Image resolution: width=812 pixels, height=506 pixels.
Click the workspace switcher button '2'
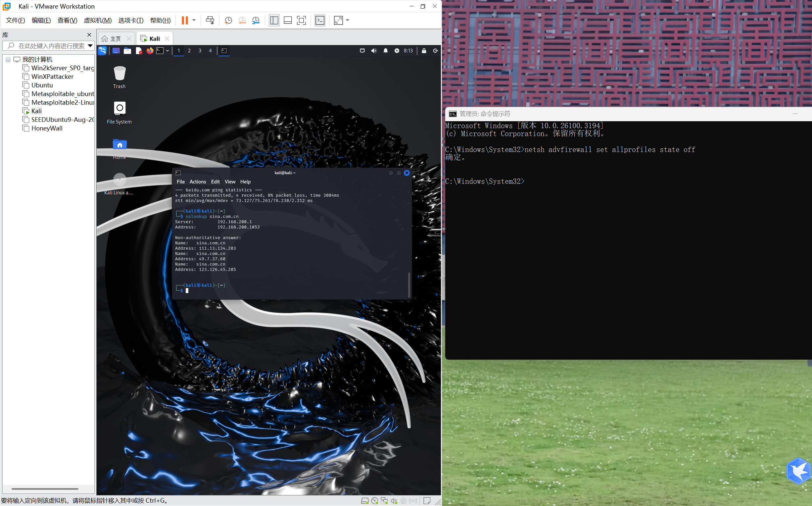click(x=189, y=51)
